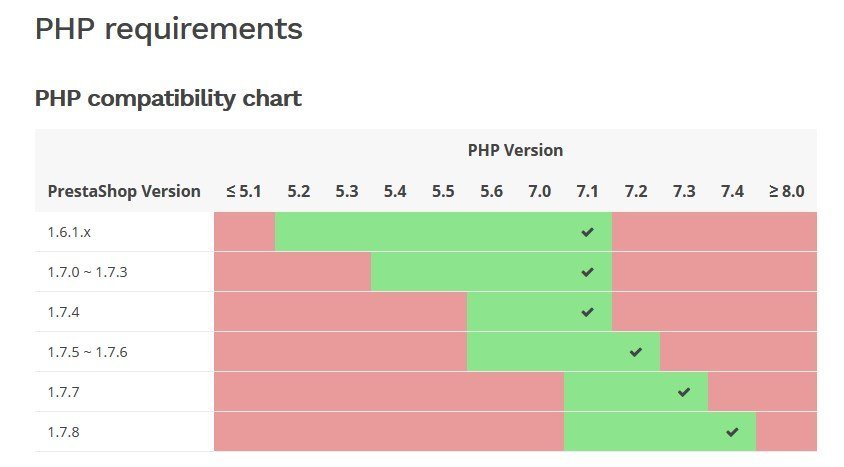Select the 7.4 column header
The height and width of the screenshot is (467, 844).
pyautogui.click(x=732, y=191)
